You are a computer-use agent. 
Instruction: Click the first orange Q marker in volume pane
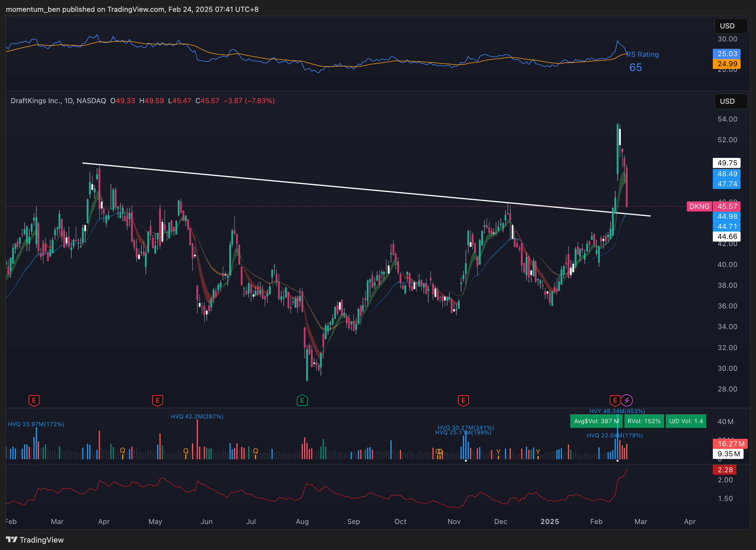coord(122,450)
